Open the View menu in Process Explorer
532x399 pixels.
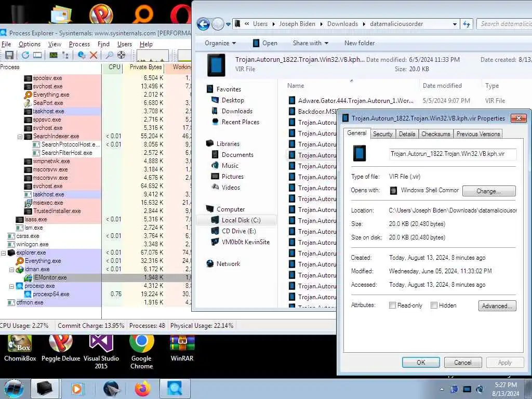point(55,44)
